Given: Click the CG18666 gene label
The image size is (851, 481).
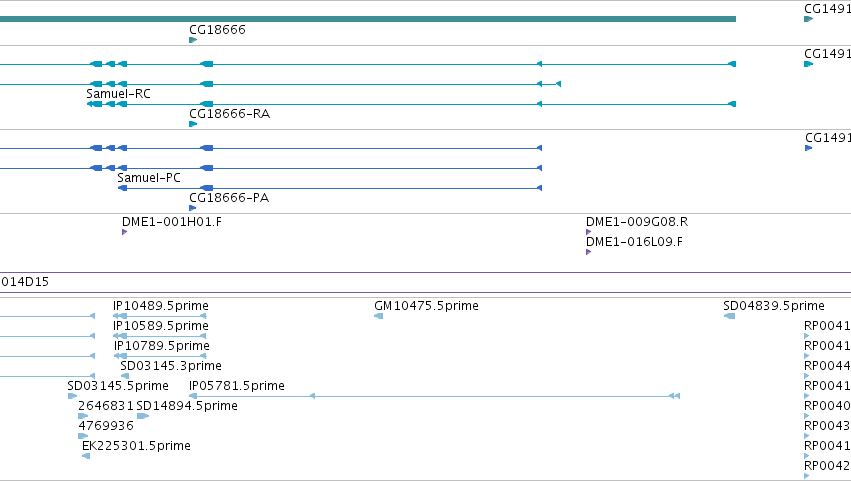Looking at the screenshot, I should pos(217,29).
